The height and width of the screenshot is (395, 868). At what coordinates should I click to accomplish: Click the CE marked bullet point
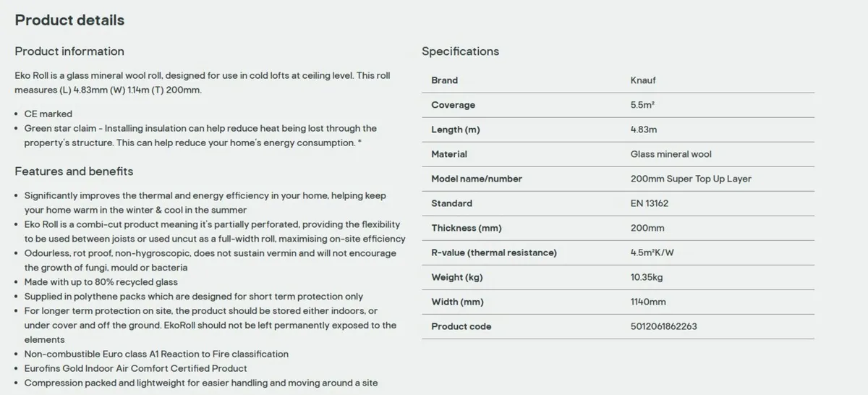click(x=48, y=114)
